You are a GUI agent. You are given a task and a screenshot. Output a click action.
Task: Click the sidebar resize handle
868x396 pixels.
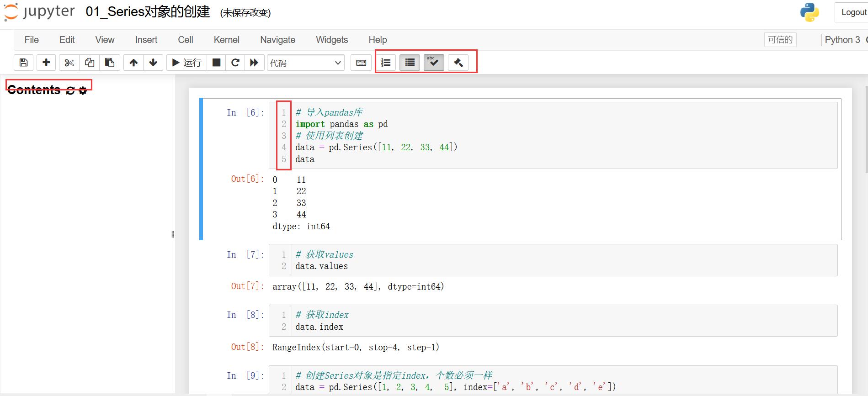tap(173, 234)
